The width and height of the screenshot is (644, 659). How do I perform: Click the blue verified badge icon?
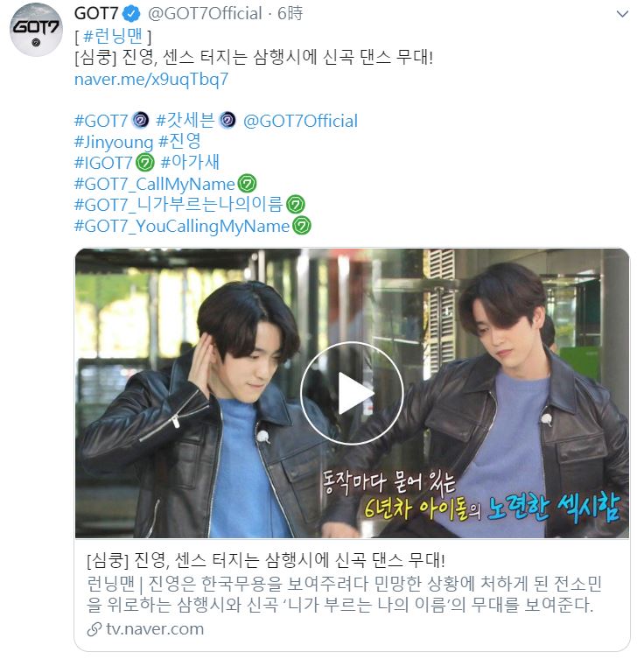pos(131,14)
